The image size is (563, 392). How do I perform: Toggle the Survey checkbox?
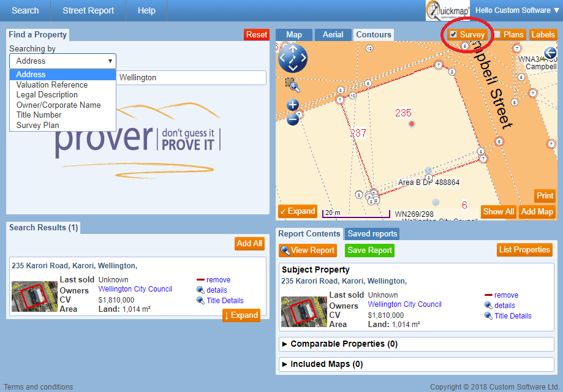point(453,34)
